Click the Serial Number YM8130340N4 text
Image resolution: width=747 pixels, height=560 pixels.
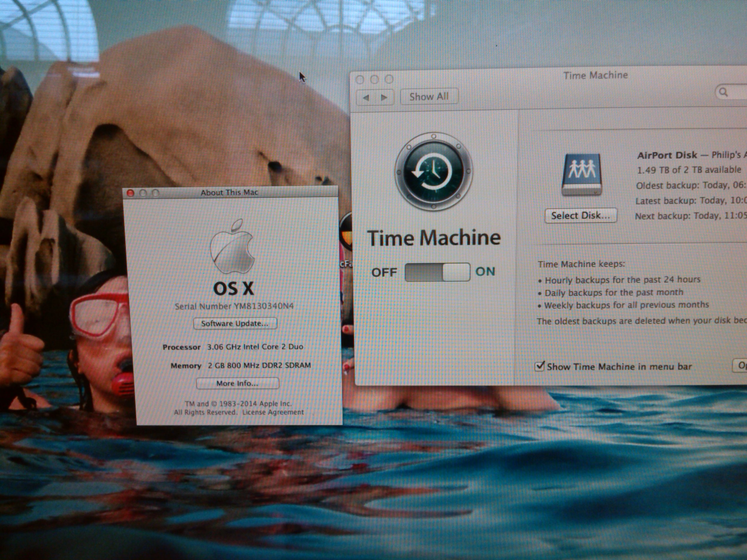(234, 306)
